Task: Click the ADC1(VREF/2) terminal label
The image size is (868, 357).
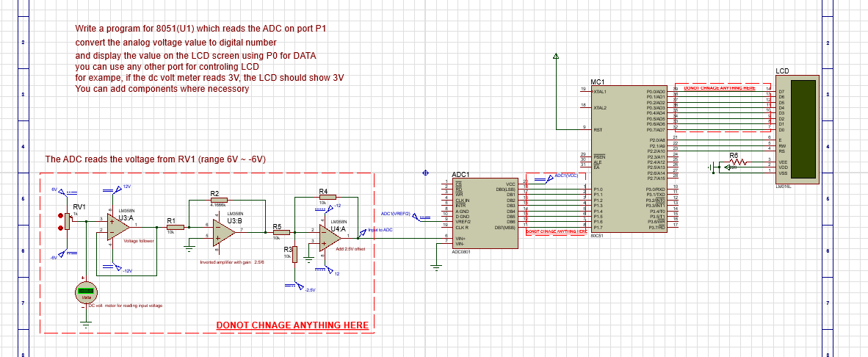Action: pyautogui.click(x=396, y=213)
